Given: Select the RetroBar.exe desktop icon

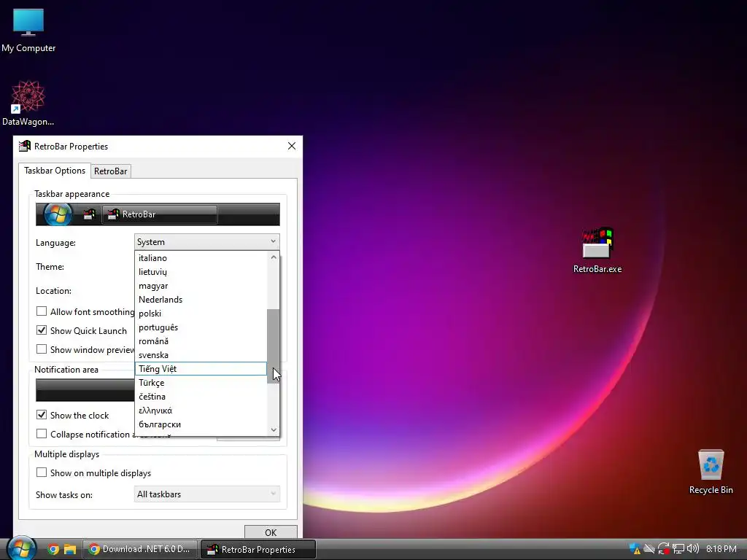Looking at the screenshot, I should (x=597, y=251).
